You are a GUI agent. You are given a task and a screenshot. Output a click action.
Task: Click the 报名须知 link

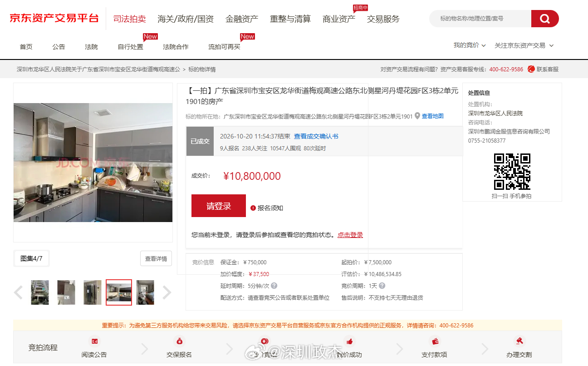click(270, 208)
